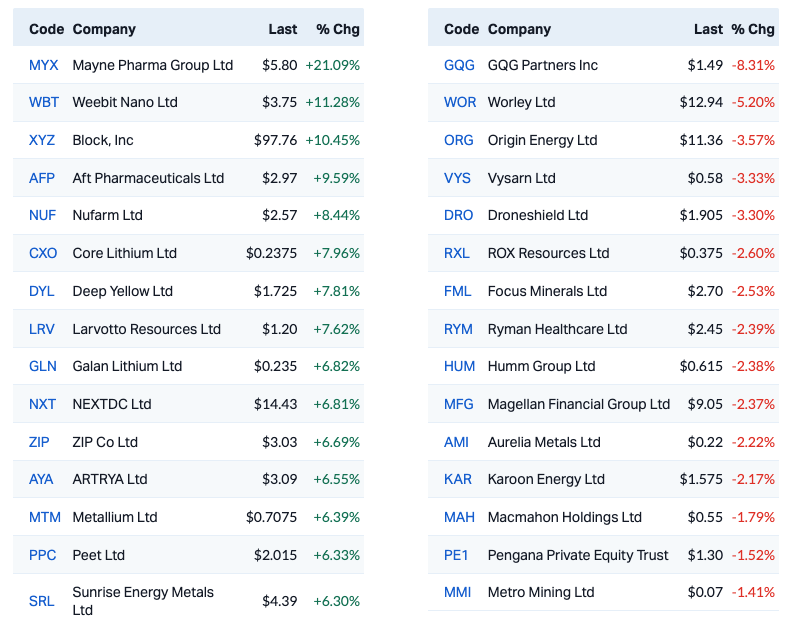Select the Mayne Pharma Group Ltd name
The image size is (790, 621).
point(153,65)
